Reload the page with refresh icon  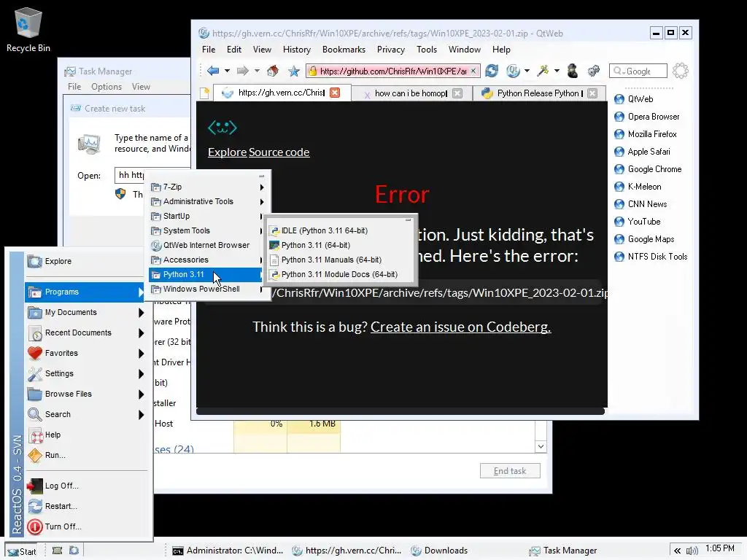point(491,71)
